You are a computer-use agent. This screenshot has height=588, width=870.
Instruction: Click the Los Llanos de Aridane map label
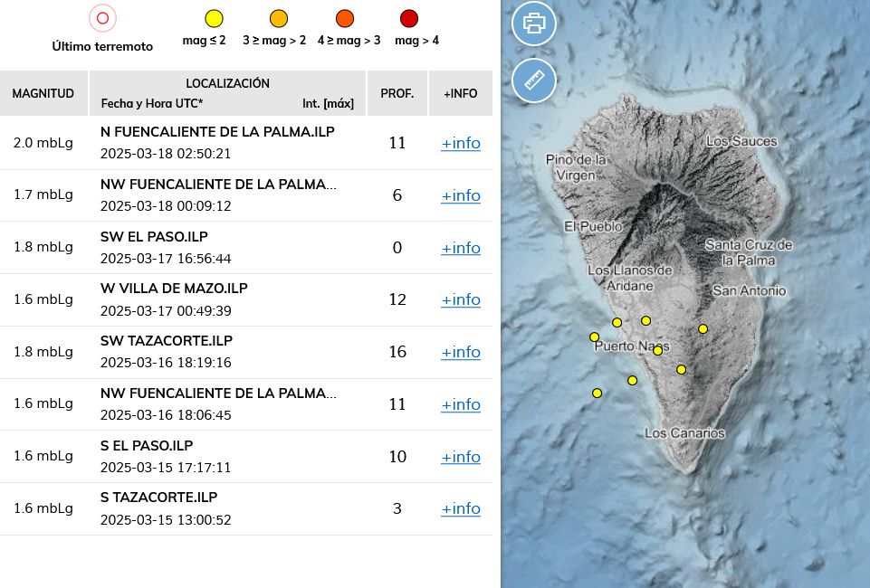tap(630, 279)
